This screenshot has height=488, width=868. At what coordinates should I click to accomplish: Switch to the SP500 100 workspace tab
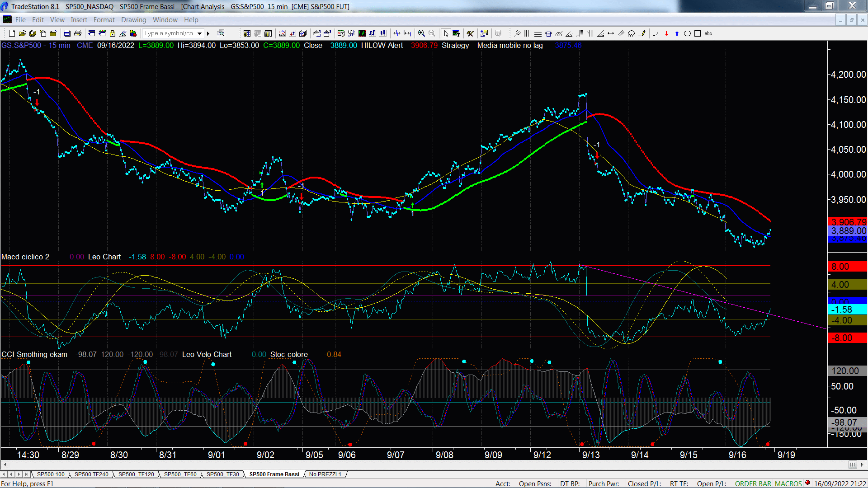coord(51,474)
